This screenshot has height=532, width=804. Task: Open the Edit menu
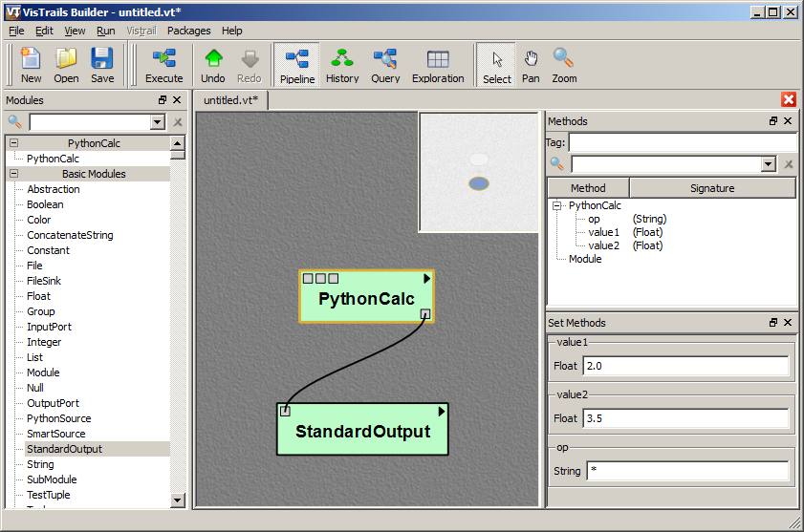(44, 31)
